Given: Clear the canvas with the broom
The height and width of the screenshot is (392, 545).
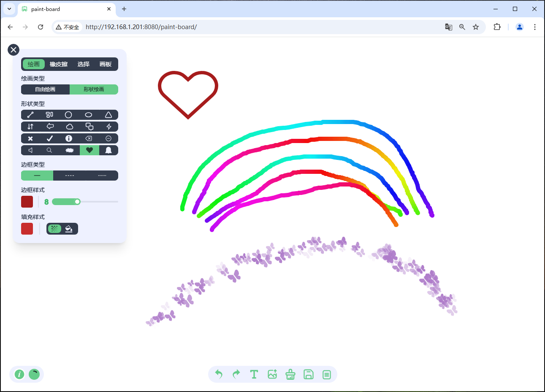Looking at the screenshot, I should tap(290, 374).
